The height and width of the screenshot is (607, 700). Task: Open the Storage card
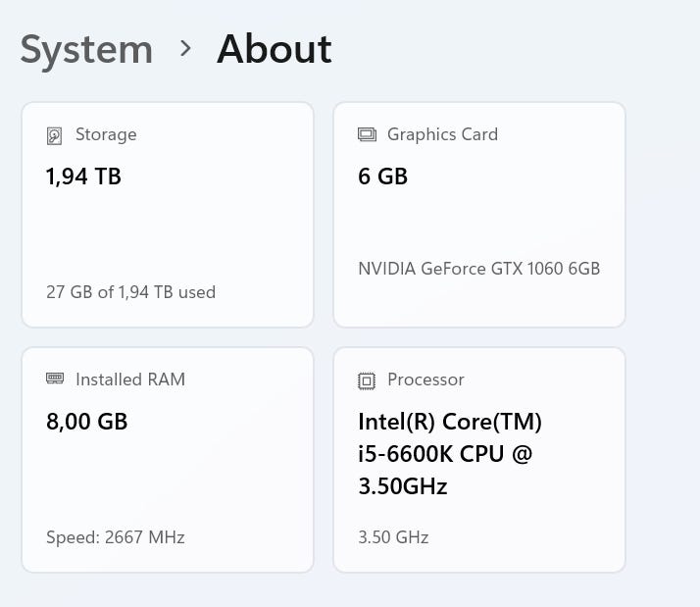[x=168, y=215]
